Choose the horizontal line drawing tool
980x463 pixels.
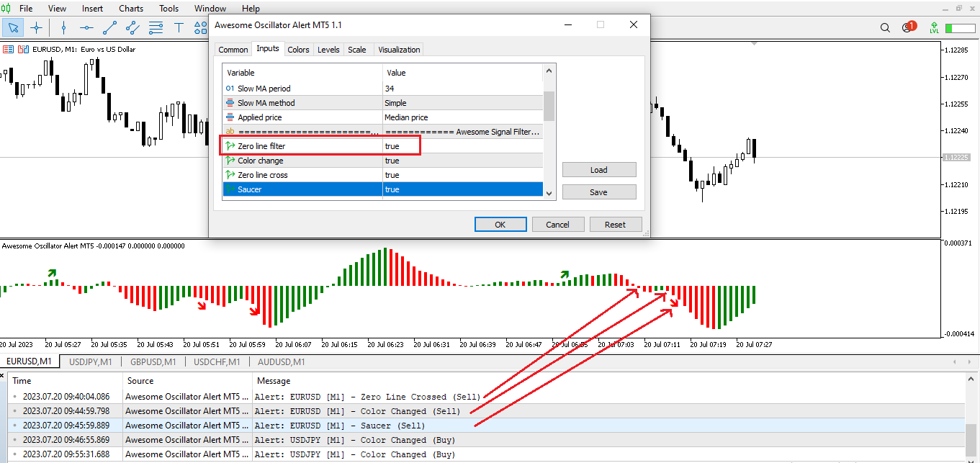pos(87,28)
